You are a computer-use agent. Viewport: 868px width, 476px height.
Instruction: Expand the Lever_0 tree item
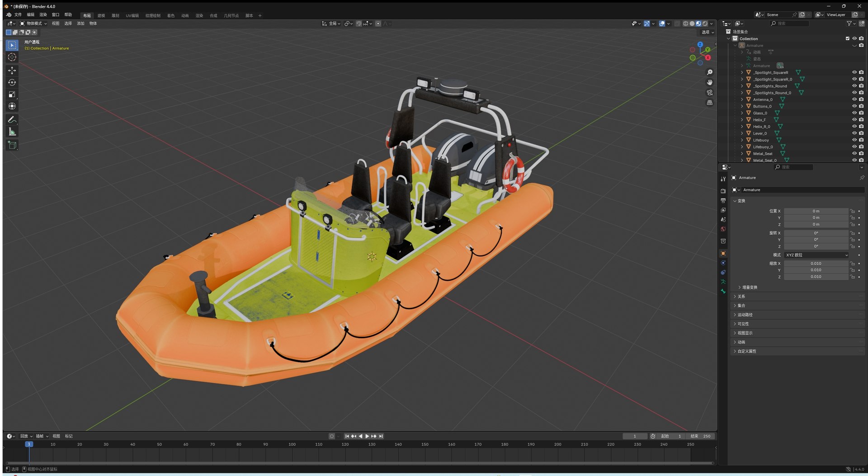(742, 133)
